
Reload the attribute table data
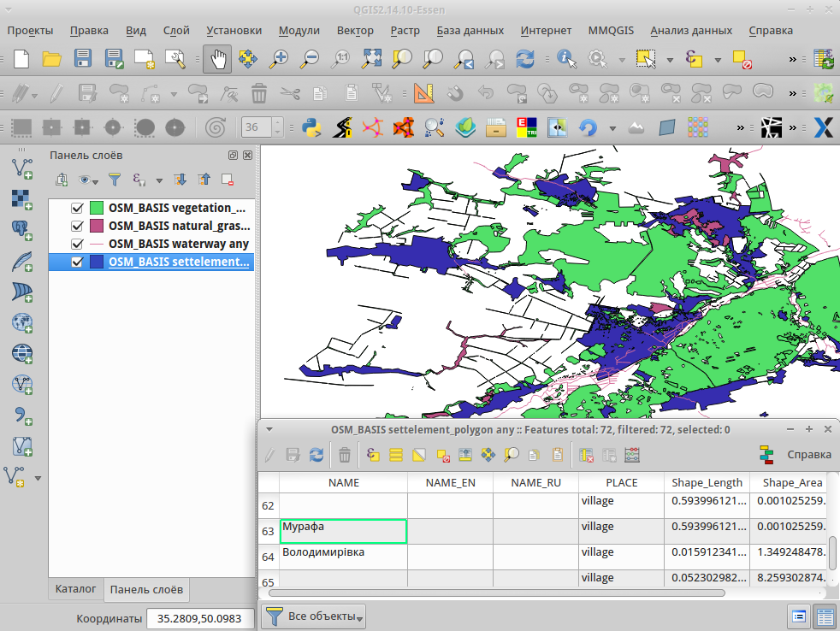[315, 455]
